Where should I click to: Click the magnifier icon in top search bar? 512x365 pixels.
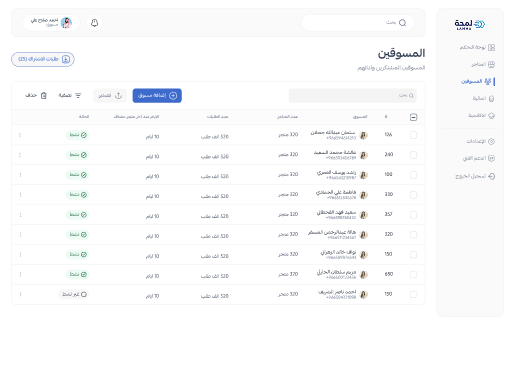(x=402, y=23)
